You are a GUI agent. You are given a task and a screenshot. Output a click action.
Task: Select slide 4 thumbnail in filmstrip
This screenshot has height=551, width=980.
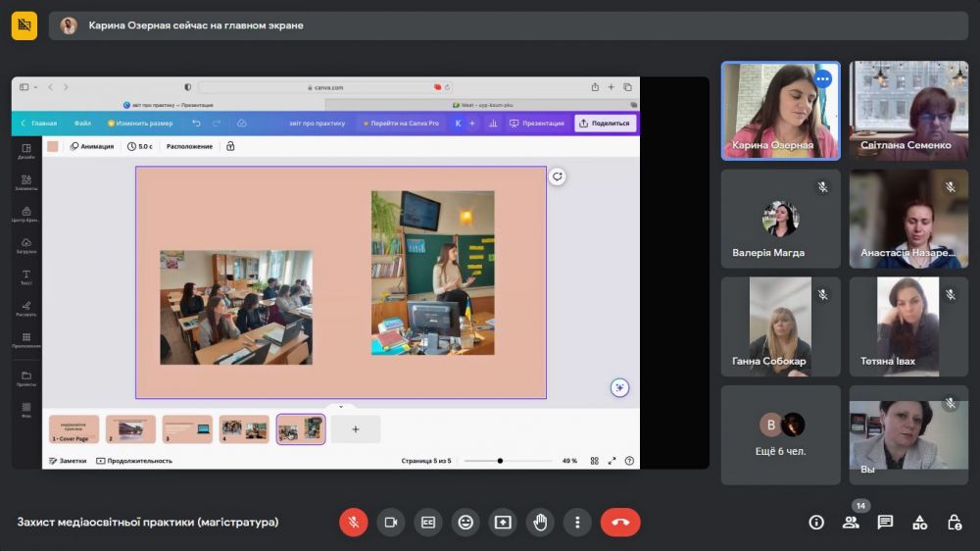click(244, 429)
